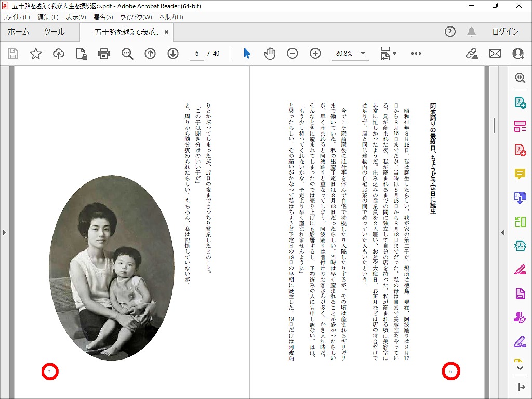
Task: Click the zoom out minus icon
Action: coord(292,54)
